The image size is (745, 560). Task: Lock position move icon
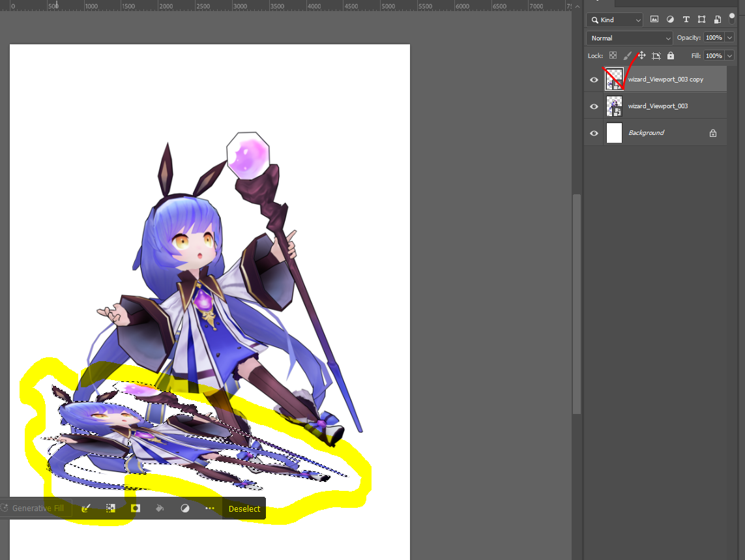(x=642, y=55)
